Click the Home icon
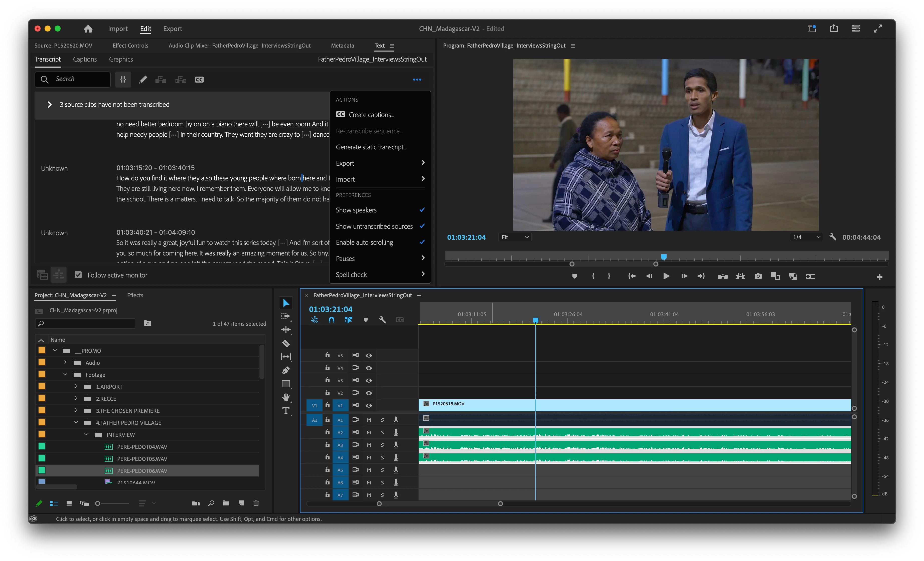The width and height of the screenshot is (924, 561). [88, 29]
